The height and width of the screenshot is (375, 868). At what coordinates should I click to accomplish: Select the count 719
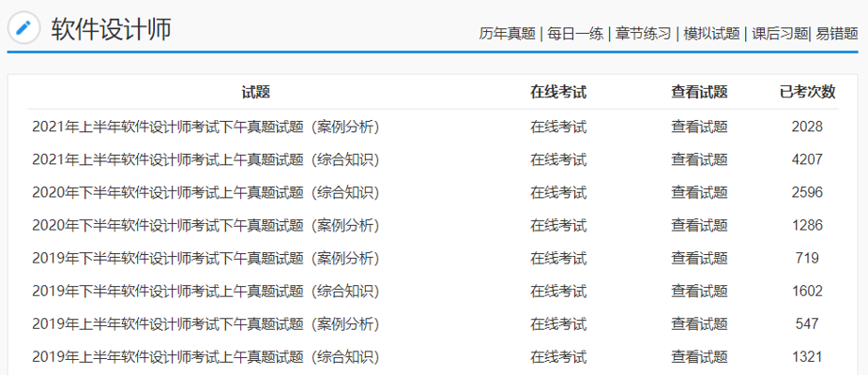click(807, 258)
